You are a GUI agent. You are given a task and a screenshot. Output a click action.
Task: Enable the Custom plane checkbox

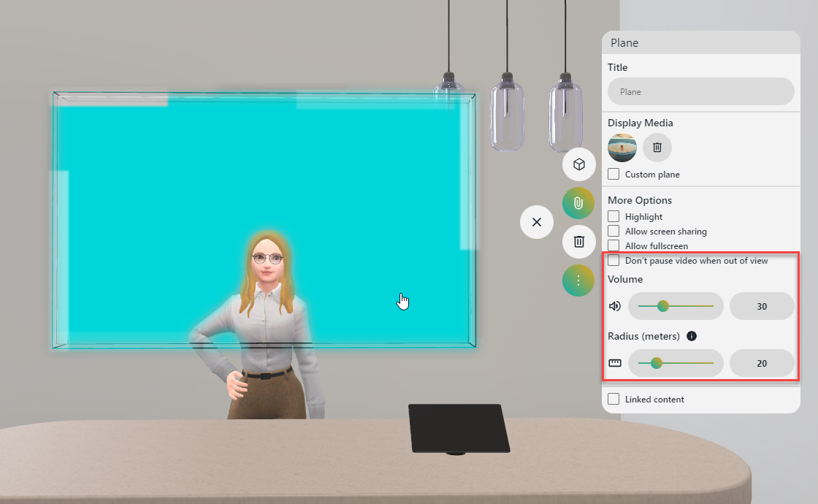(613, 174)
